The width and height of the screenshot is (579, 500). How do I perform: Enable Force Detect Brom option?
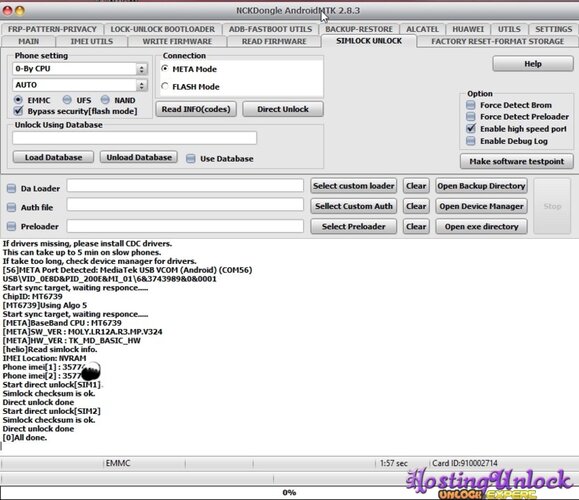coord(470,105)
